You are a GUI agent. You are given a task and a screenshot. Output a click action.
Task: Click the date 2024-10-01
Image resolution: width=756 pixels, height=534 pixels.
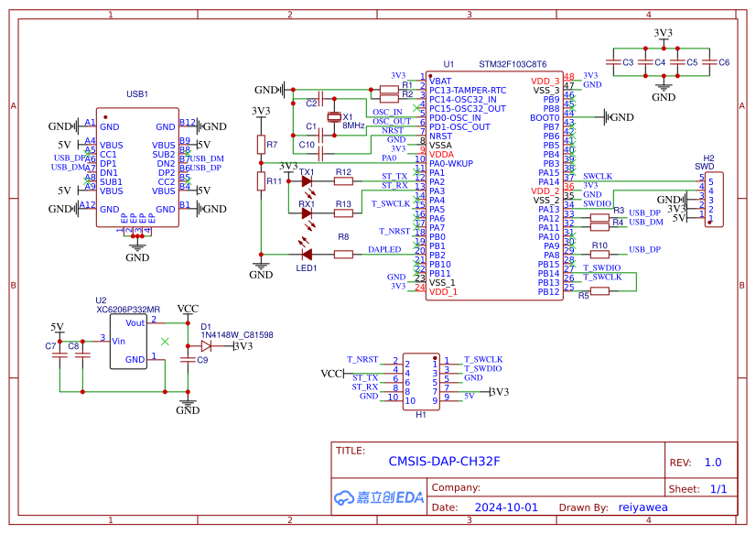click(x=506, y=507)
